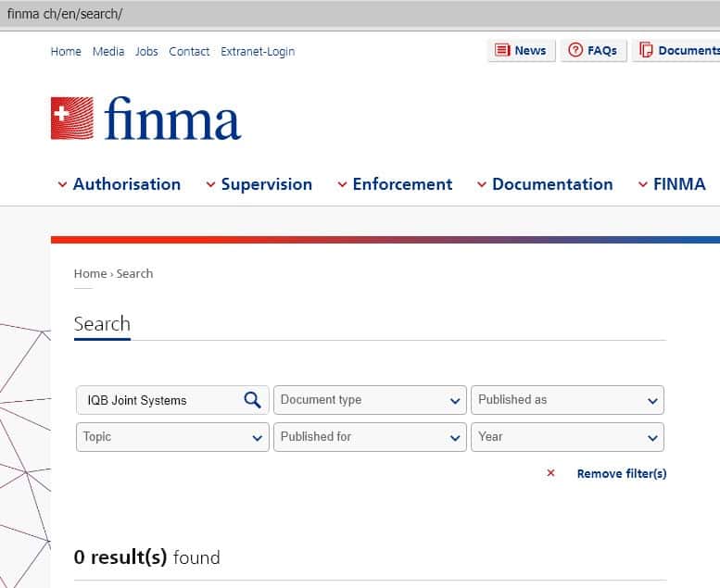Click the News list icon
720x588 pixels.
coord(502,50)
